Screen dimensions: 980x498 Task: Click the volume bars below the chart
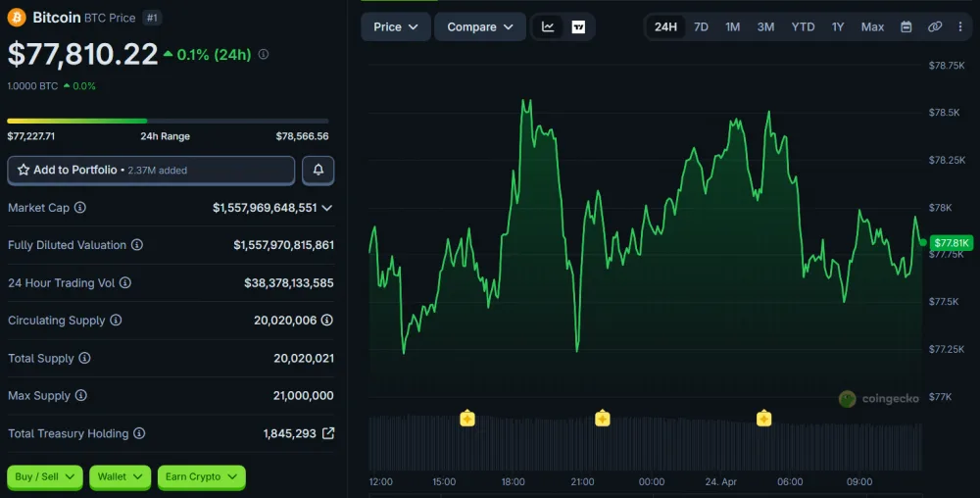[646, 444]
